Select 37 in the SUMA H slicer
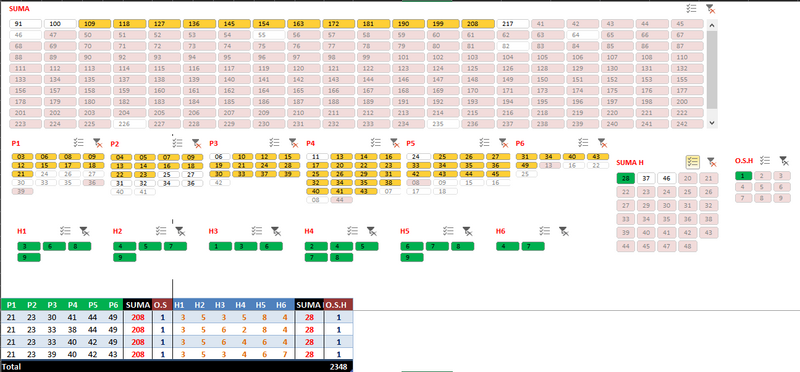 click(646, 178)
